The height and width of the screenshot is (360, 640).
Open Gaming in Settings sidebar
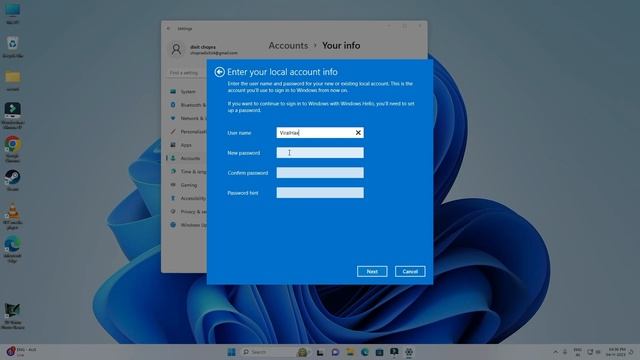(186, 185)
